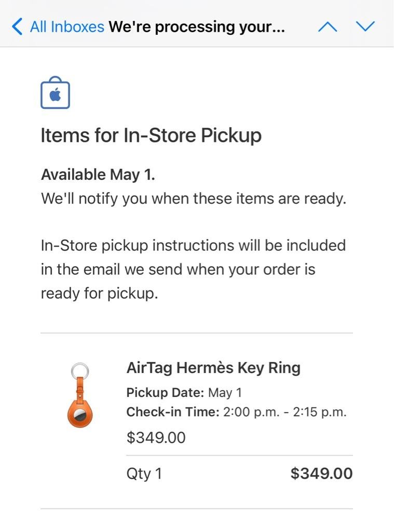Tap the back chevron arrow
The height and width of the screenshot is (532, 394).
(17, 26)
